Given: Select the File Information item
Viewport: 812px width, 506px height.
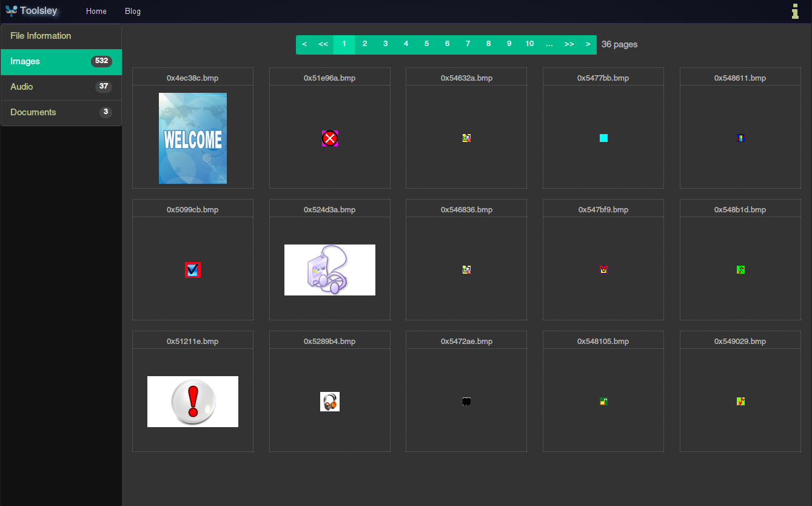Looking at the screenshot, I should click(61, 36).
